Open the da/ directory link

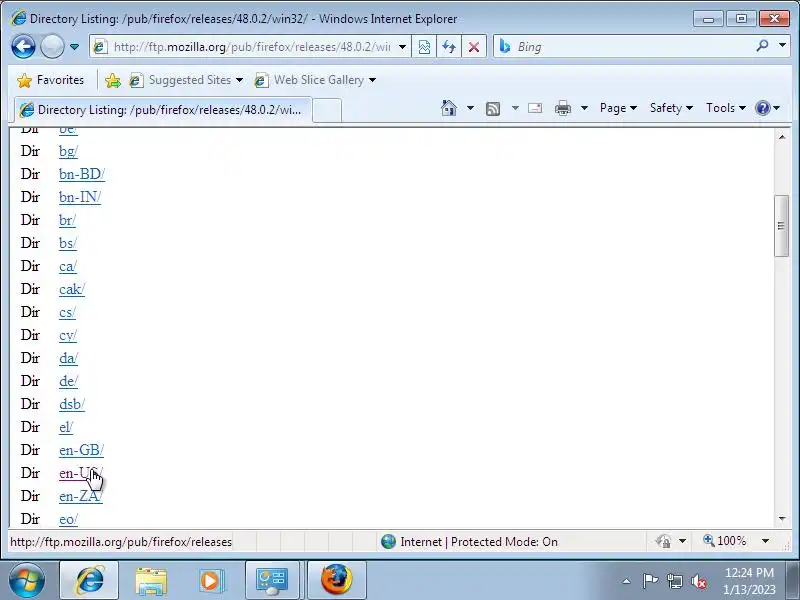pyautogui.click(x=68, y=358)
